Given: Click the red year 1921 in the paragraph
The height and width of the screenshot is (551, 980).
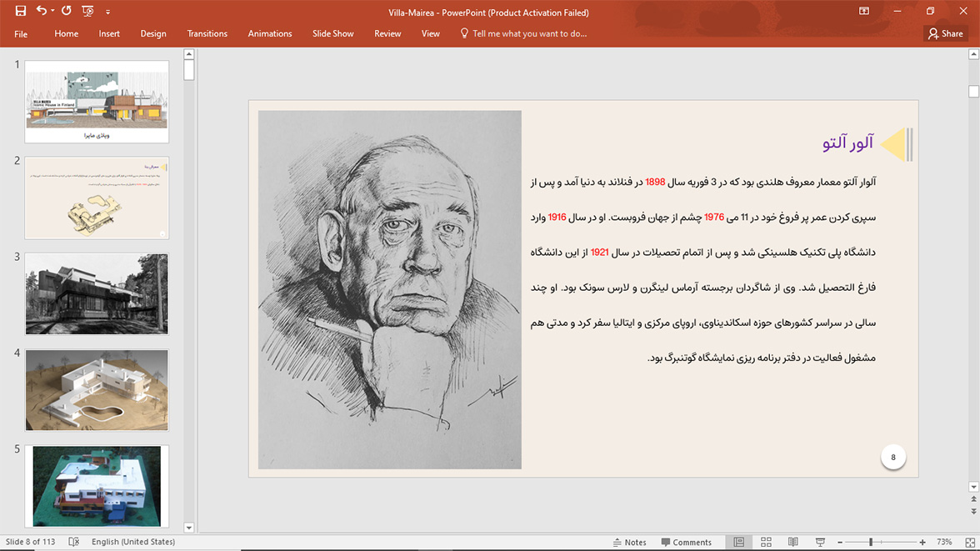Looking at the screenshot, I should [599, 252].
